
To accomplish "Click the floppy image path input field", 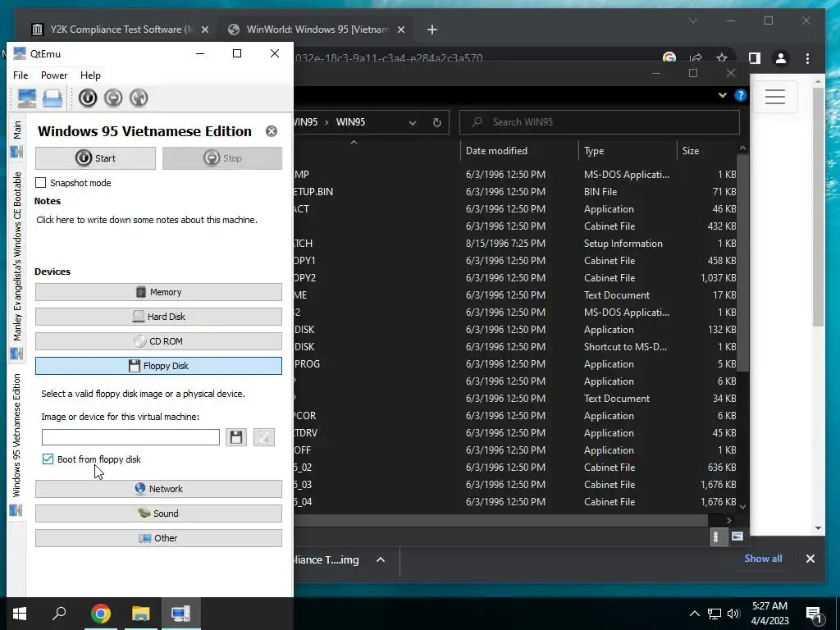I will [130, 437].
